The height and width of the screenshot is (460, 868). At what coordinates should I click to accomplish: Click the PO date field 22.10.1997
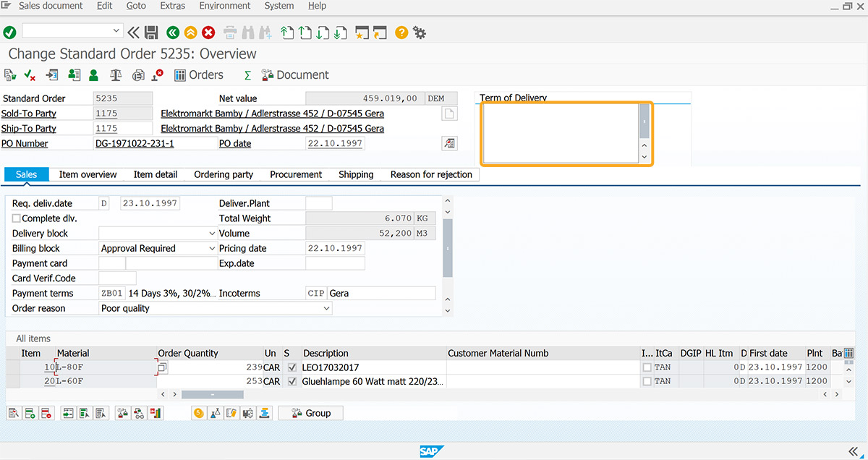coord(335,143)
